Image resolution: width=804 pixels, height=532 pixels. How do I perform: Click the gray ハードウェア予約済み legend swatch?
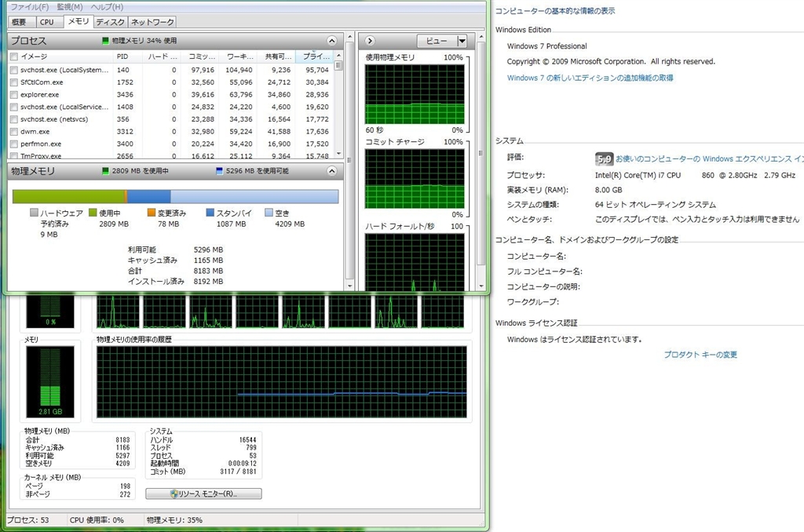click(x=34, y=213)
